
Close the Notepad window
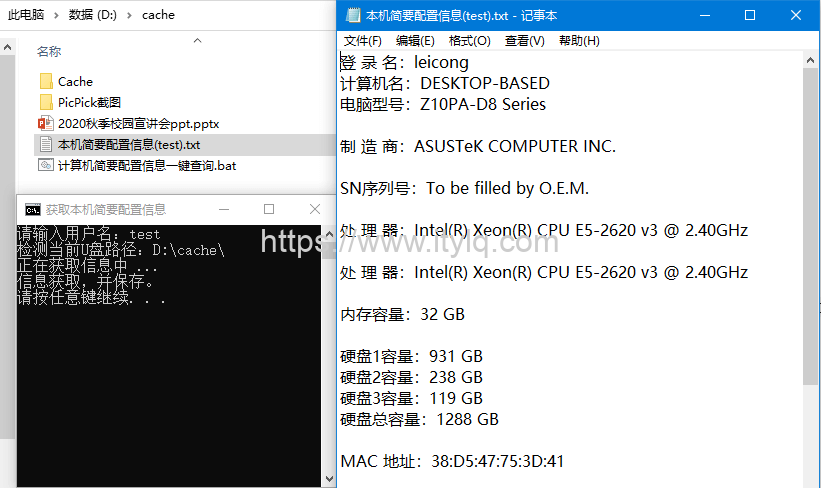click(796, 15)
